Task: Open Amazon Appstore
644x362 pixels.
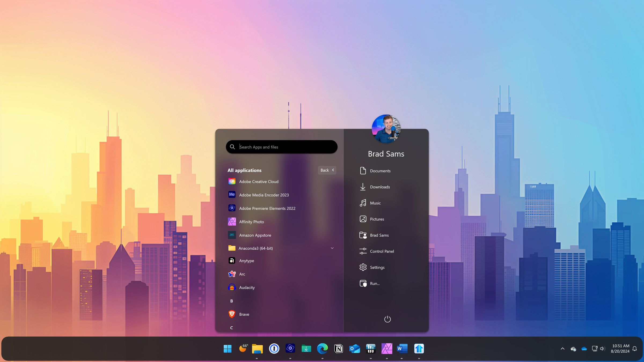Action: click(x=281, y=235)
